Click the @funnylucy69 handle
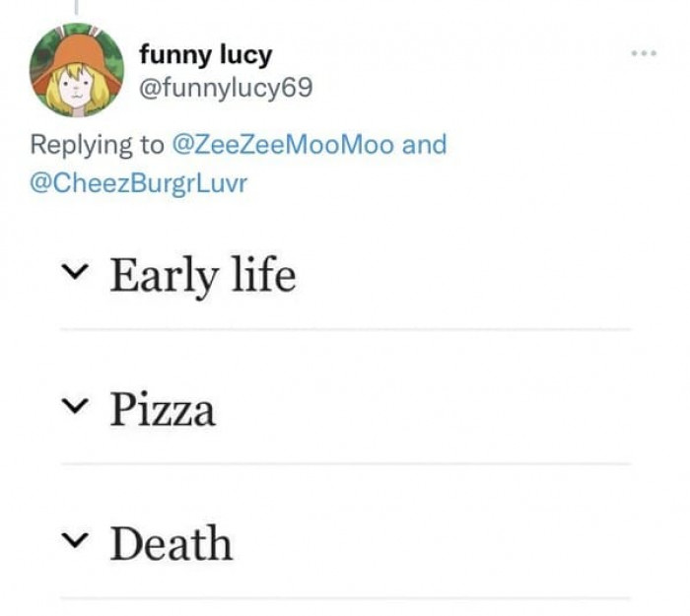The height and width of the screenshot is (616, 690). tap(225, 88)
